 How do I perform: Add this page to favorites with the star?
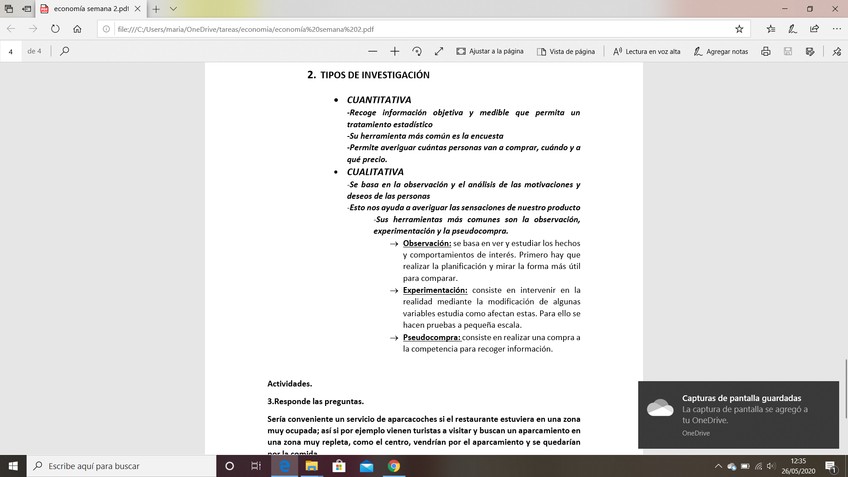[739, 29]
